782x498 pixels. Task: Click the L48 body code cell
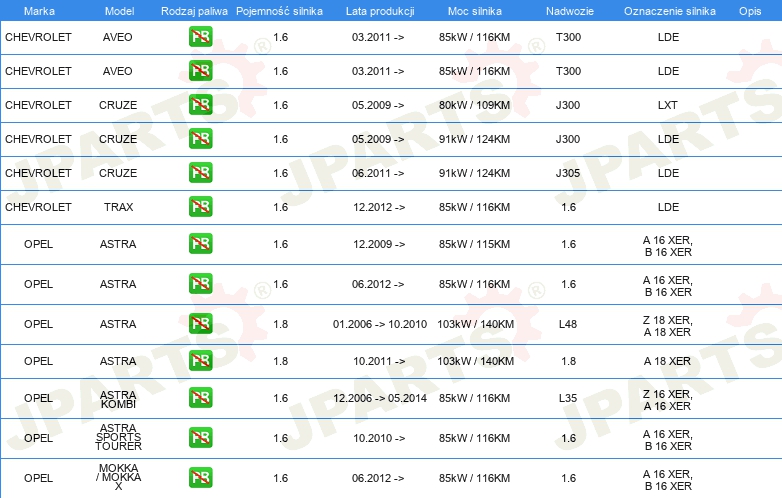pos(568,324)
